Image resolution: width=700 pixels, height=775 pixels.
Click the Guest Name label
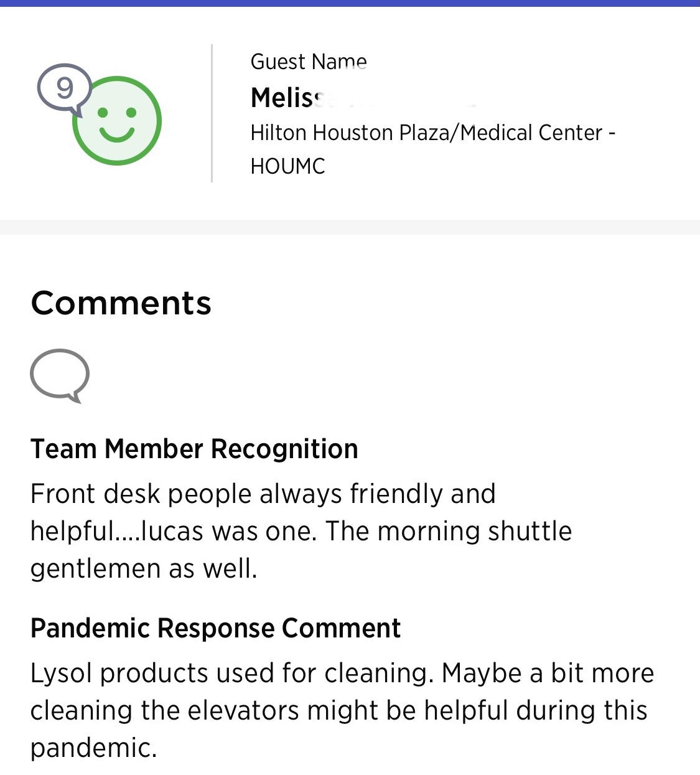pyautogui.click(x=308, y=62)
